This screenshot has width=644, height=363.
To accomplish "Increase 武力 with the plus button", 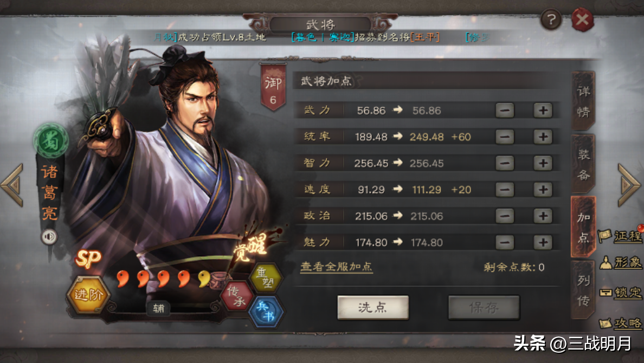I will (543, 110).
